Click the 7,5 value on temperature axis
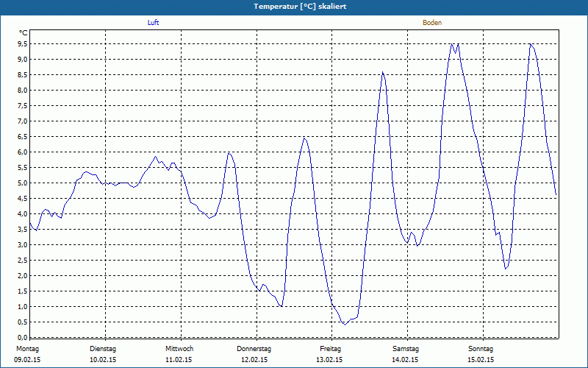This screenshot has width=588, height=368. 22,105
